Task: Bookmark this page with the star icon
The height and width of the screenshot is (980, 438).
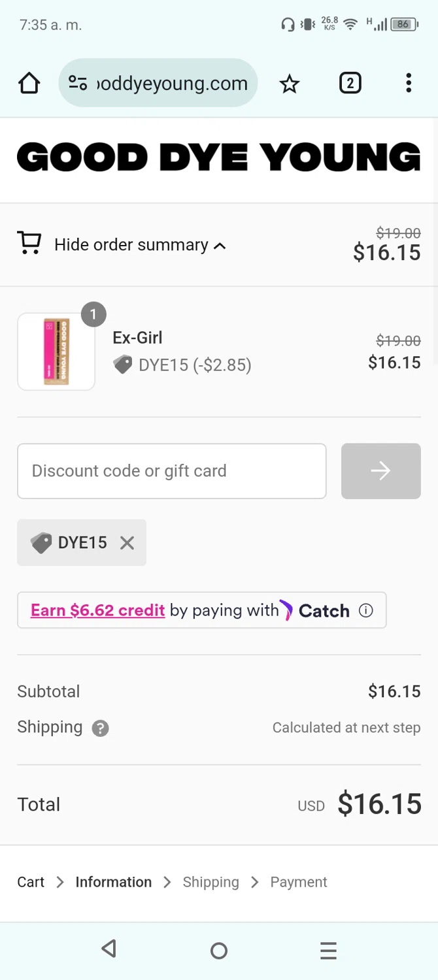Action: (290, 84)
